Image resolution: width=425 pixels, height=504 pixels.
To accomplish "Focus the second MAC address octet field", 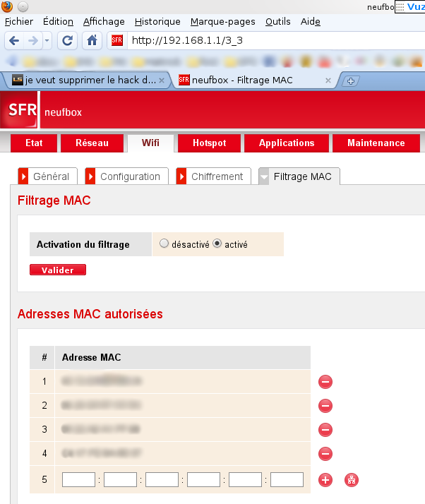I will click(120, 479).
